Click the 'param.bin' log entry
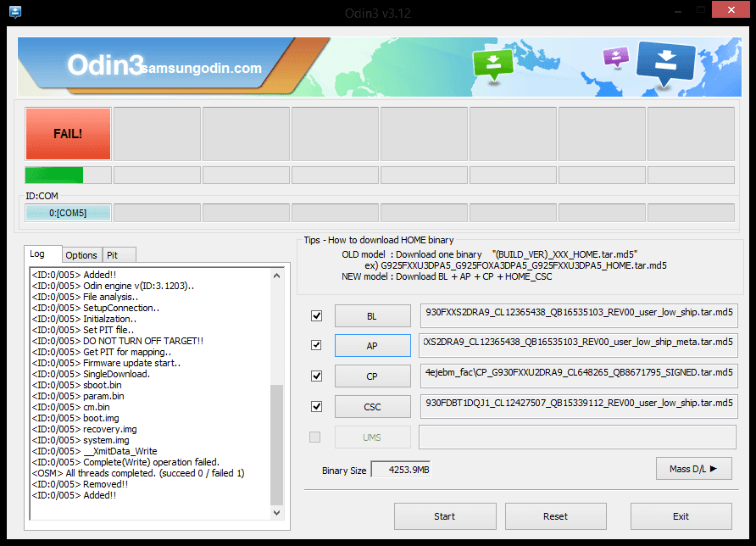The height and width of the screenshot is (546, 756). [x=78, y=396]
